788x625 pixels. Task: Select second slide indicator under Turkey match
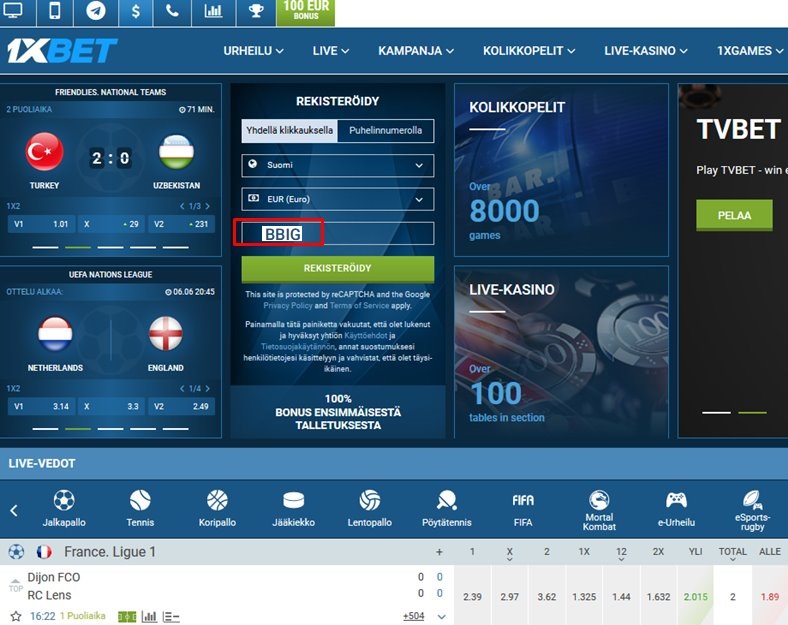coord(78,247)
